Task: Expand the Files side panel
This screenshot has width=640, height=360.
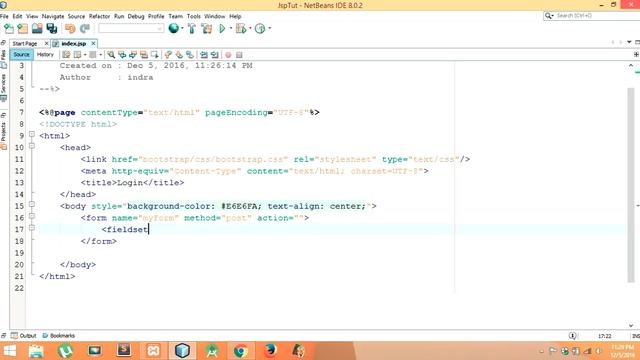Action: coord(4,59)
